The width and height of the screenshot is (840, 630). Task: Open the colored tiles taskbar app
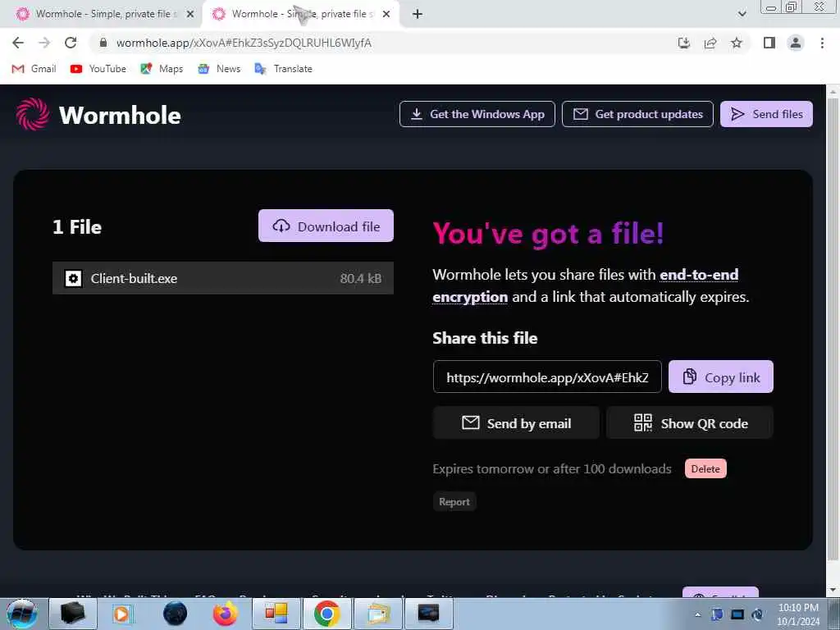coord(276,614)
